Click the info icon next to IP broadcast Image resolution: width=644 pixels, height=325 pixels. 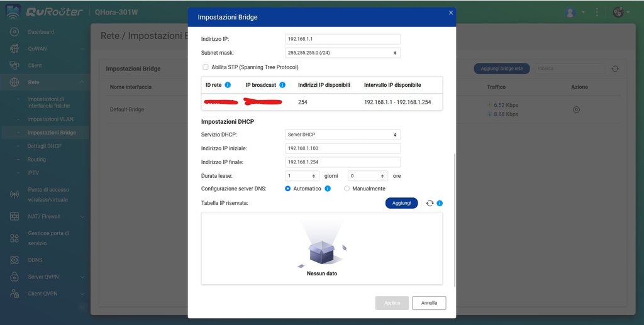(282, 85)
